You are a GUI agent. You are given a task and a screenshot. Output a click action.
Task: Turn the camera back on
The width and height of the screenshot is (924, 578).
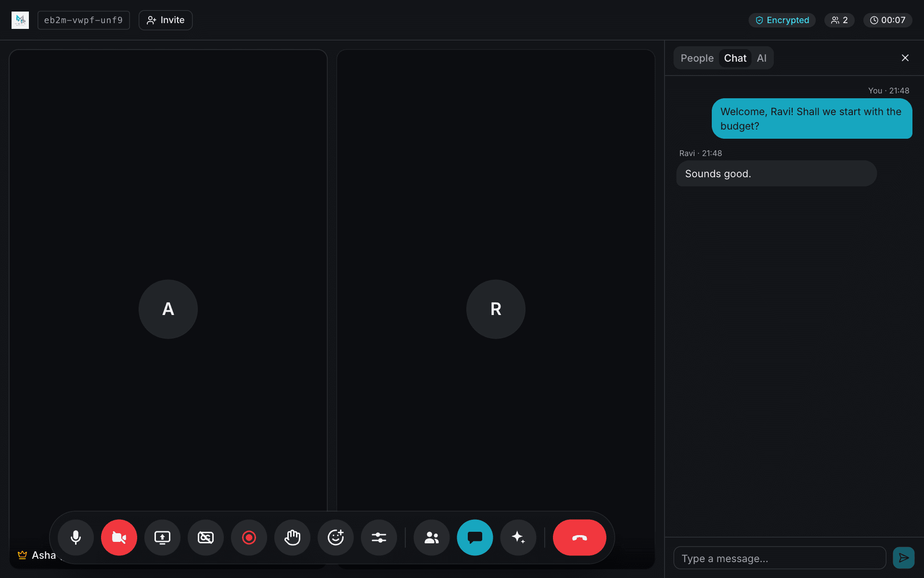tap(119, 538)
